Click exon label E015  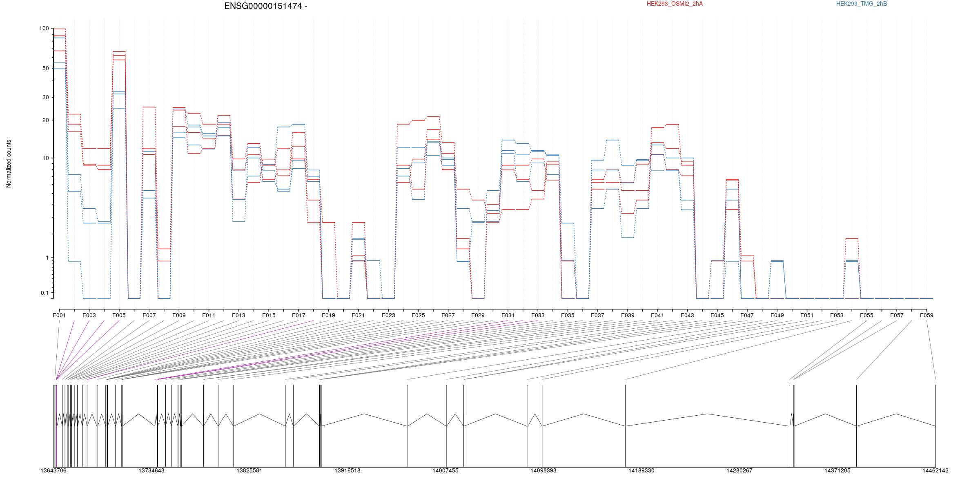[269, 315]
